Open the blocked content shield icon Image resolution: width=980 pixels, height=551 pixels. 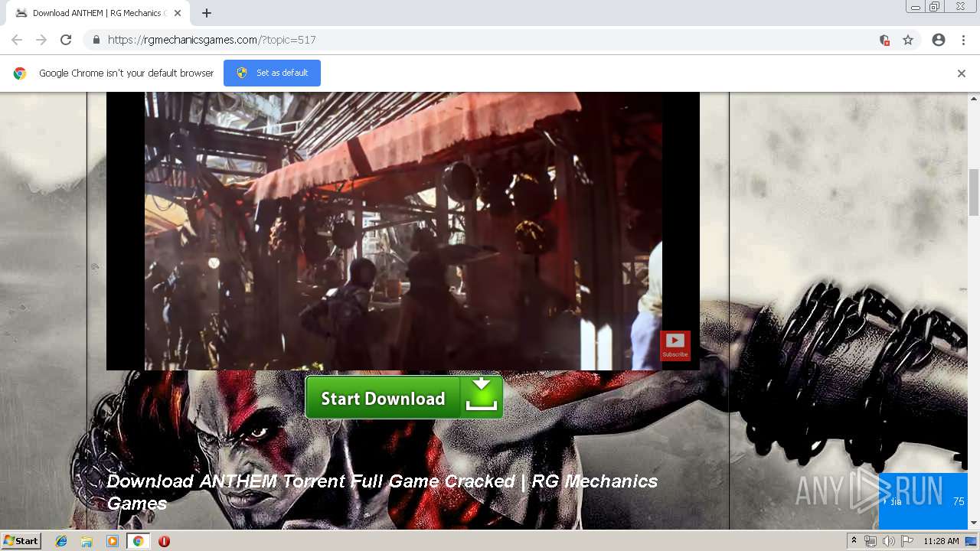pyautogui.click(x=884, y=40)
